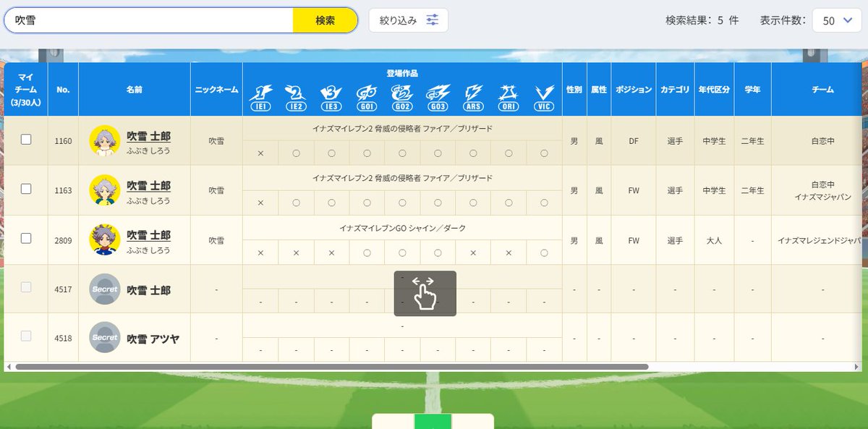This screenshot has width=868, height=429.
Task: Click the horizontal table scrollbar thumb
Action: click(332, 367)
